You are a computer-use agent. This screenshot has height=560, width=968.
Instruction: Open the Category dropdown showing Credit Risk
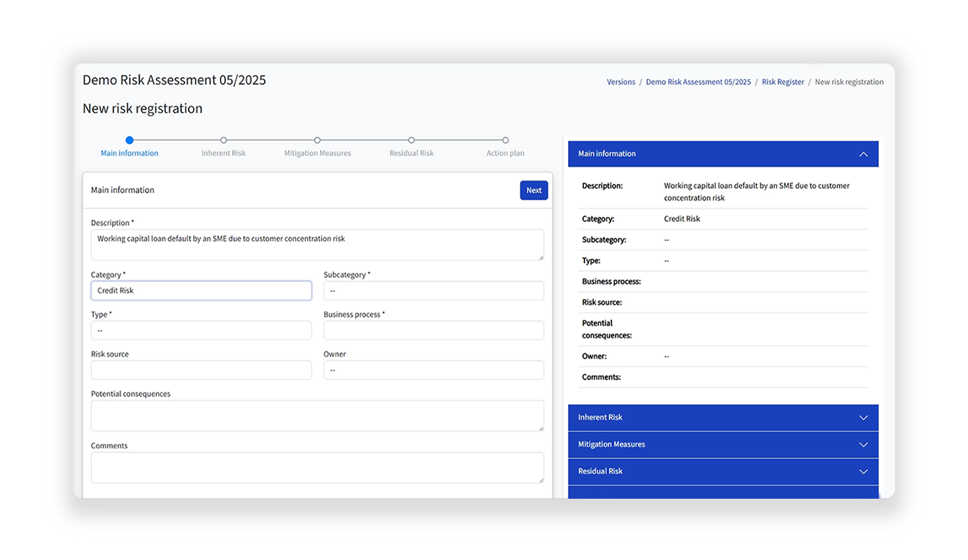(201, 291)
